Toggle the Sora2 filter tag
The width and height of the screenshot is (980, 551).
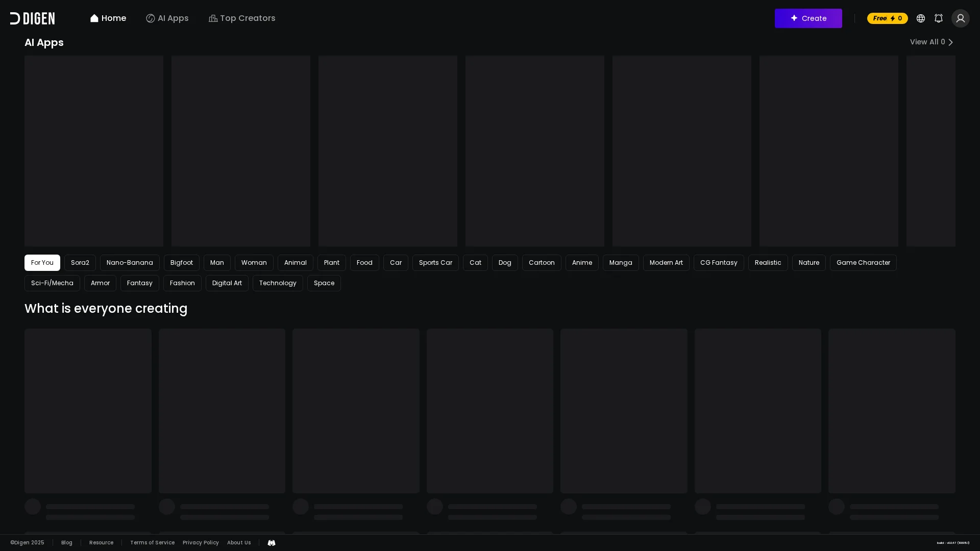point(80,263)
